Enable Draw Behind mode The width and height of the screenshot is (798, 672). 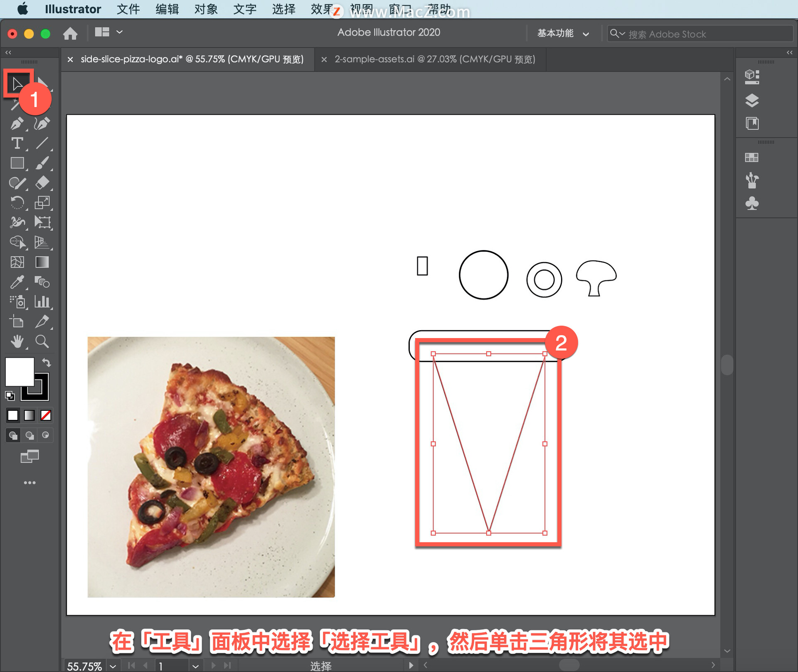click(30, 435)
